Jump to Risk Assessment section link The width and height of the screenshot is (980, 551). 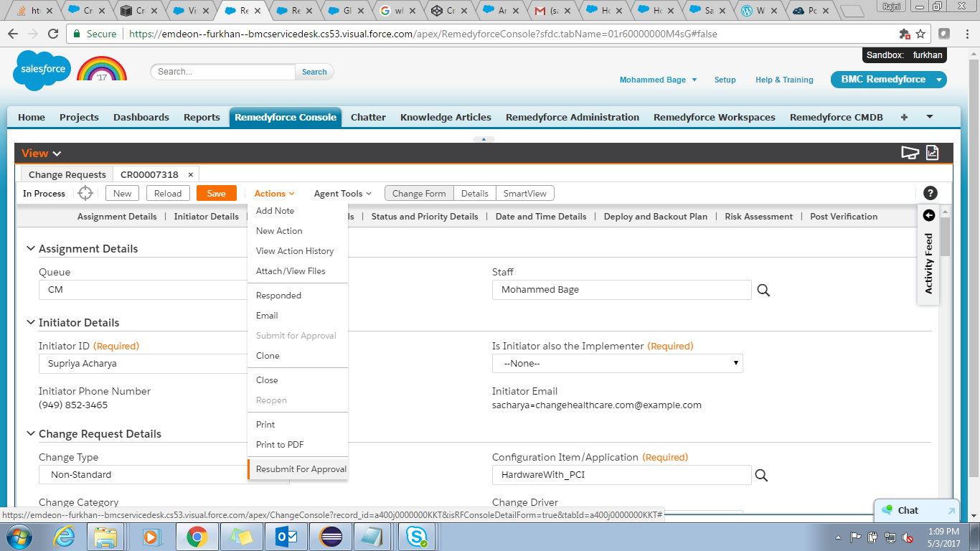[758, 217]
